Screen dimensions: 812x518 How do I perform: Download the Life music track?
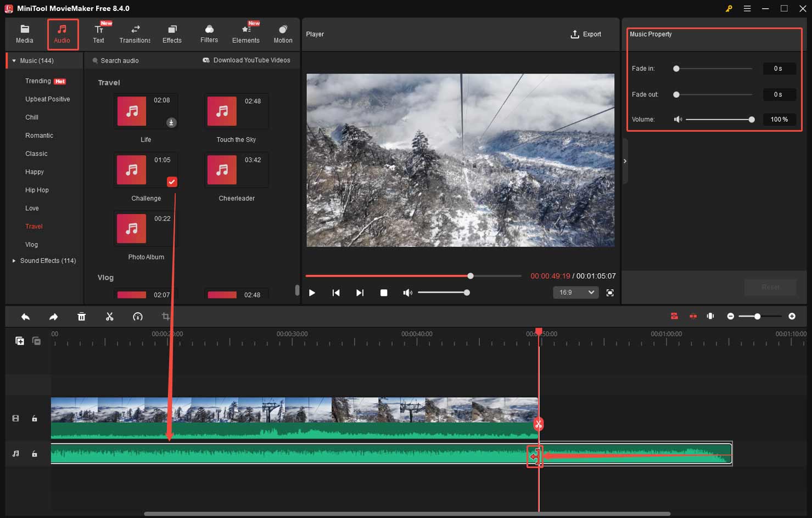click(171, 122)
